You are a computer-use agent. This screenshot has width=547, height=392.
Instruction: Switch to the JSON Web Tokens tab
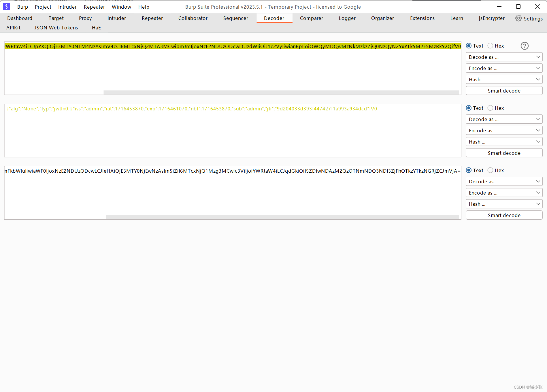point(56,28)
